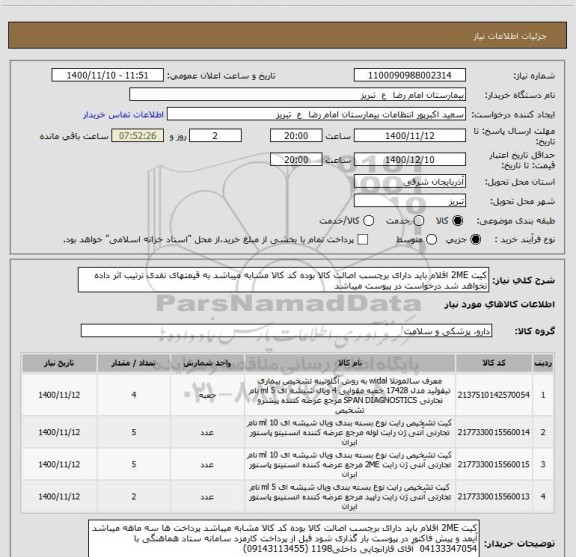Click the نام کالا column header

pyautogui.click(x=350, y=363)
